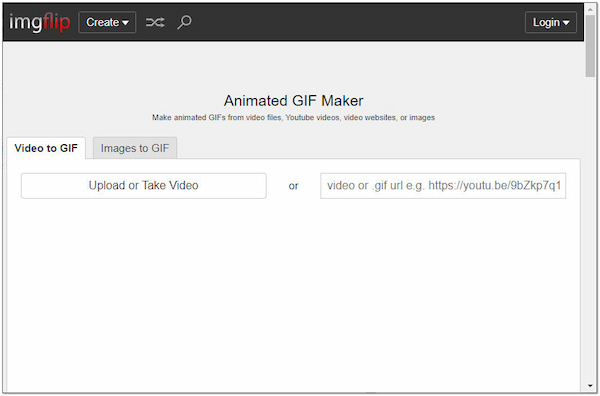Click the Upload or Take Video button
This screenshot has width=600, height=396.
click(x=143, y=186)
